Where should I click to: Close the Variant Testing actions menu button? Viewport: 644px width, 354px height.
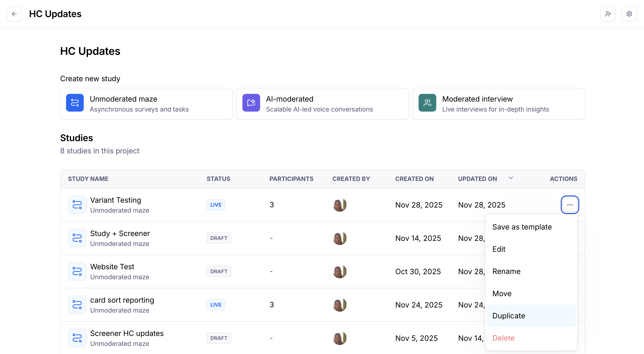(570, 205)
